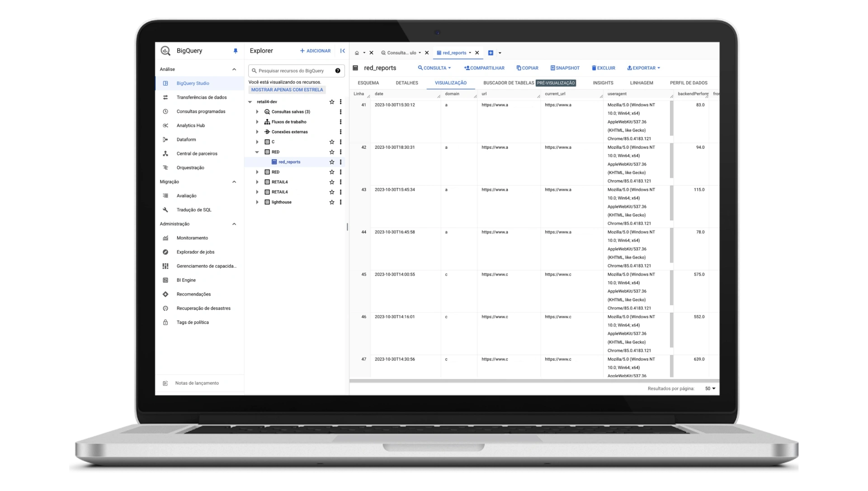Collapse the Análise section
The height and width of the screenshot is (491, 868).
pos(234,69)
